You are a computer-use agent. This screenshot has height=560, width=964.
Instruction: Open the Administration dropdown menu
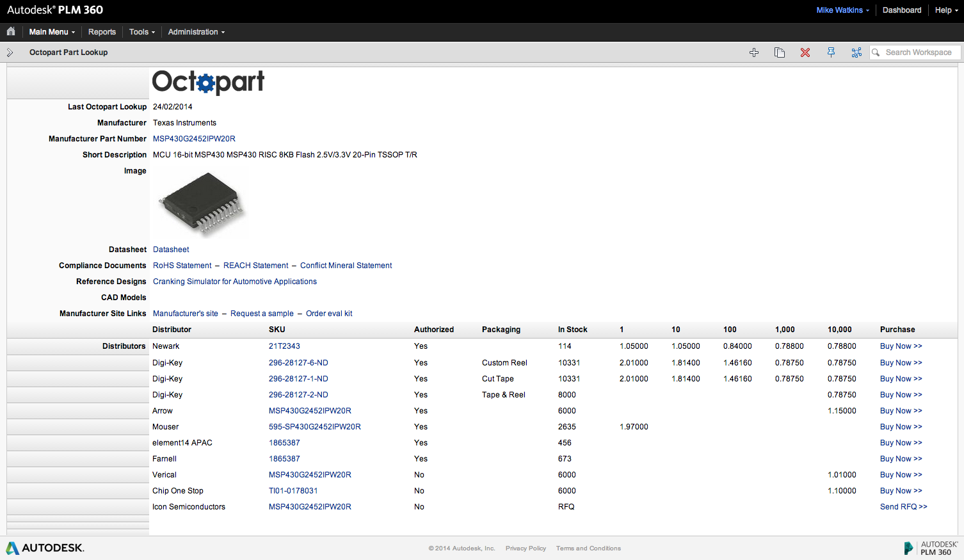(x=197, y=32)
